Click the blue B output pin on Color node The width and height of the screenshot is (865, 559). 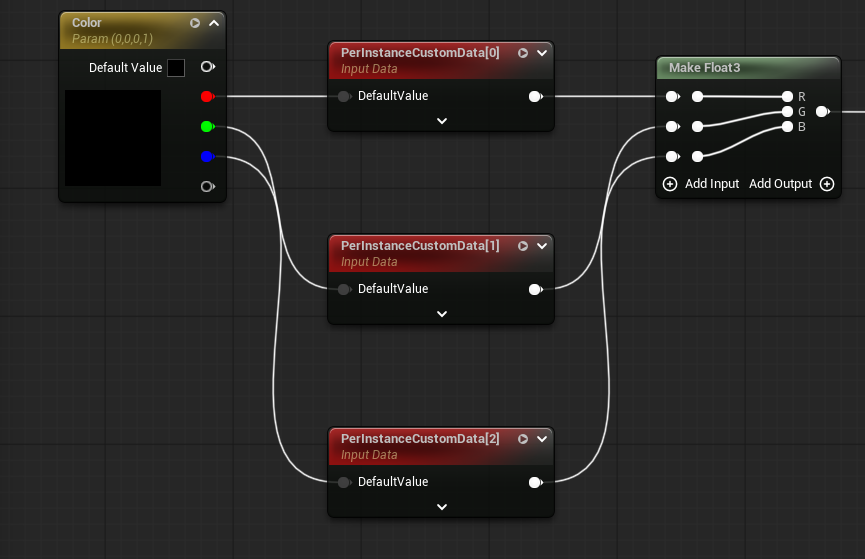[x=206, y=157]
